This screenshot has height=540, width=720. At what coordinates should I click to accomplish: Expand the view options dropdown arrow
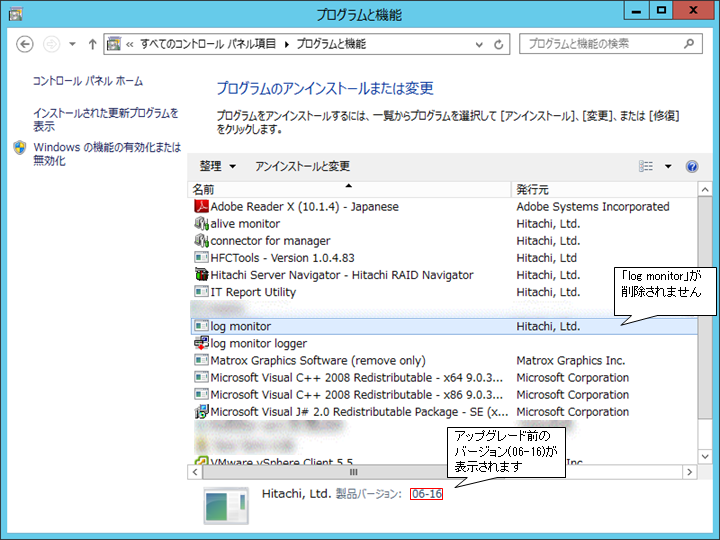pyautogui.click(x=668, y=166)
